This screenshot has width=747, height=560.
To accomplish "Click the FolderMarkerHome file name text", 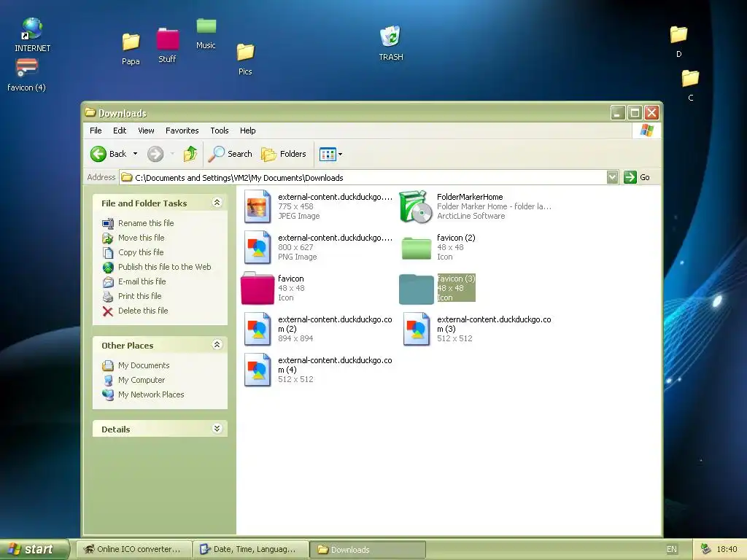I will [x=470, y=197].
